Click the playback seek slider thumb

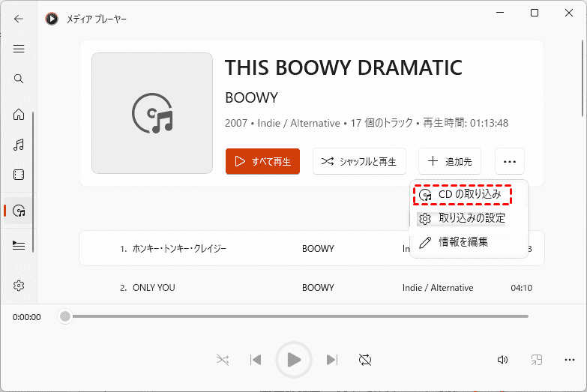[x=65, y=316]
